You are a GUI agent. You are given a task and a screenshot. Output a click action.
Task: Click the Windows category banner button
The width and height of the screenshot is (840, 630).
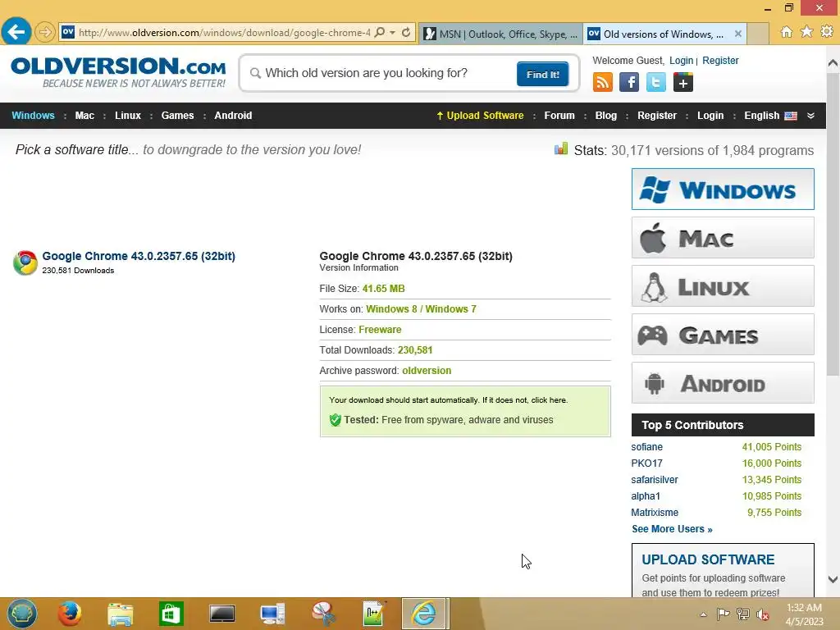coord(723,189)
